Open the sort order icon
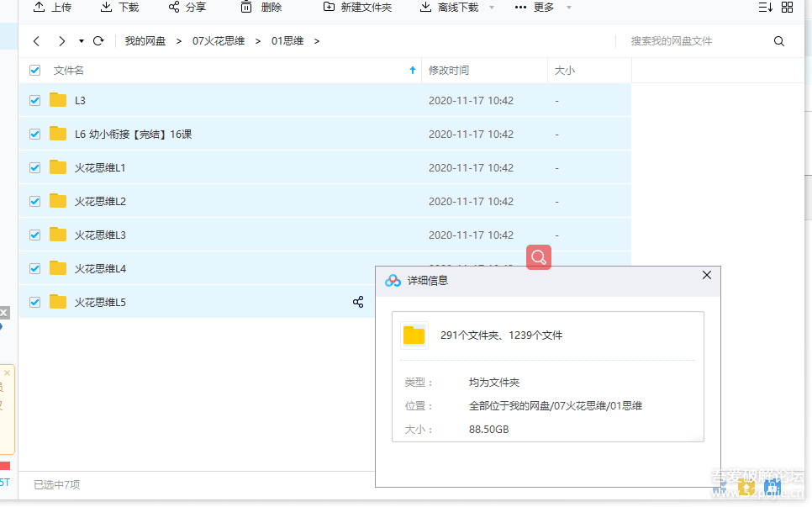Screen dimensions: 812x507 (764, 8)
